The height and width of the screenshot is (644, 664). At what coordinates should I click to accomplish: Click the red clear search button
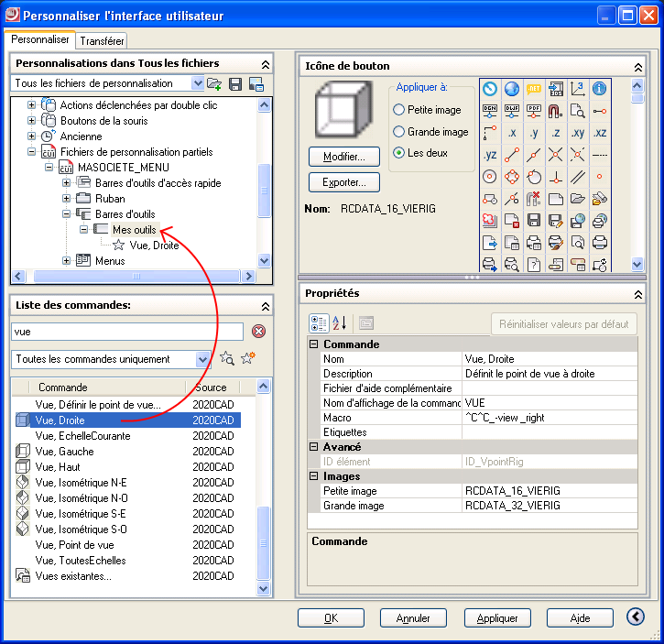(258, 332)
